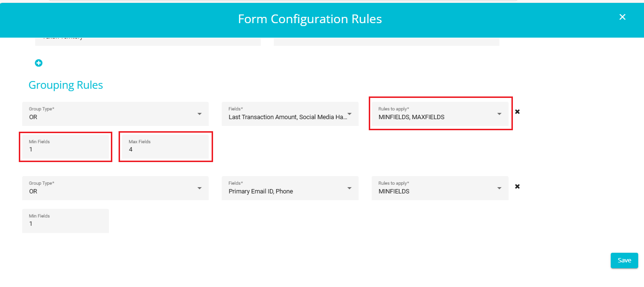Click caret arrow beside Primary Email ID, Phone
Viewport: 644px width, 287px height.
pyautogui.click(x=349, y=188)
